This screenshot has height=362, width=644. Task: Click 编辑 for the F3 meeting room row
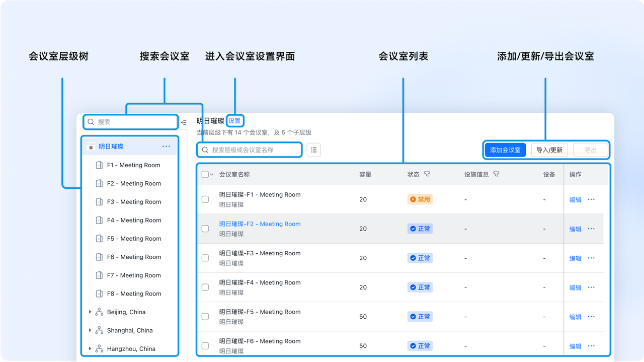click(576, 258)
